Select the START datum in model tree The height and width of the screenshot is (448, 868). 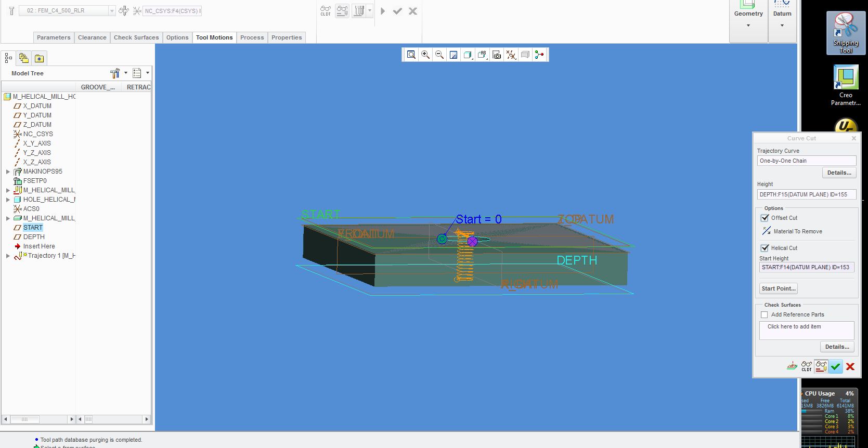pyautogui.click(x=33, y=227)
